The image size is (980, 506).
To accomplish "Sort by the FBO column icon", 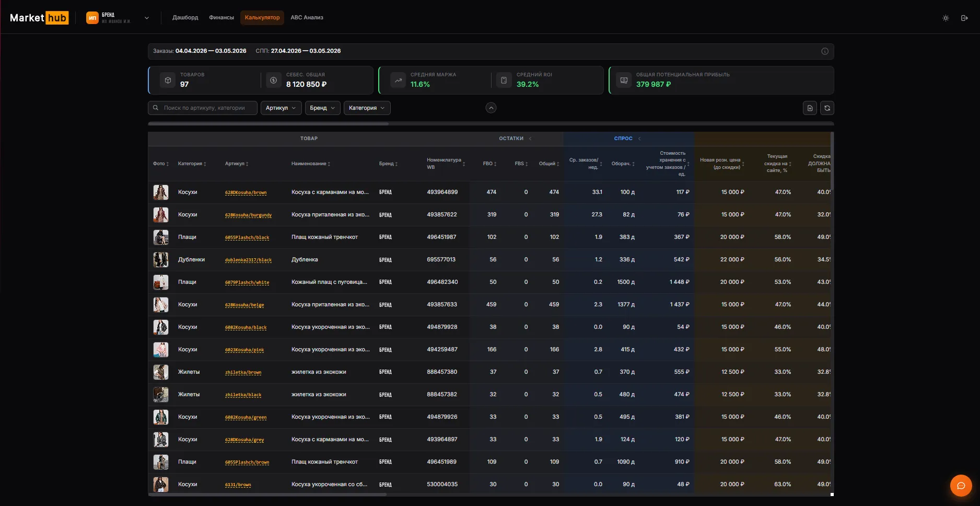I will pyautogui.click(x=495, y=164).
